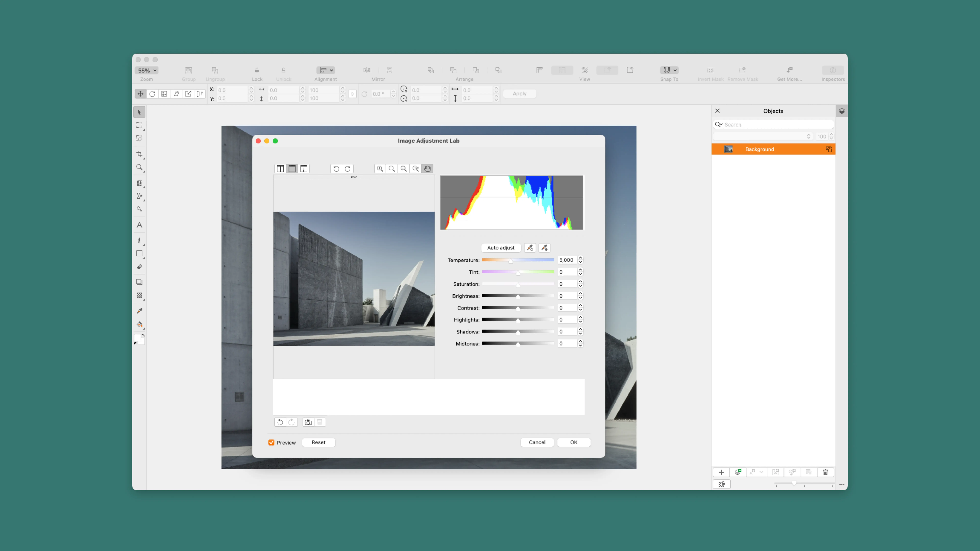Click the Highlights value field

pyautogui.click(x=567, y=320)
